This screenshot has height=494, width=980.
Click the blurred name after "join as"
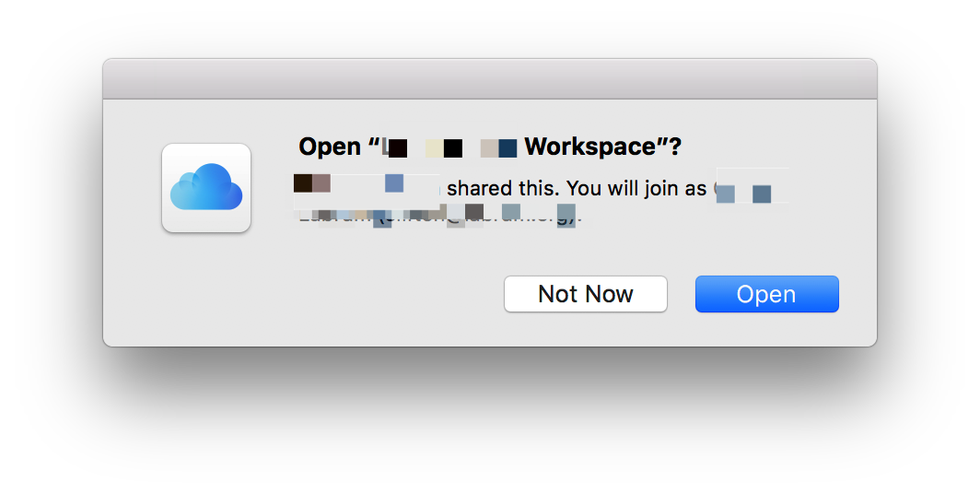click(751, 189)
